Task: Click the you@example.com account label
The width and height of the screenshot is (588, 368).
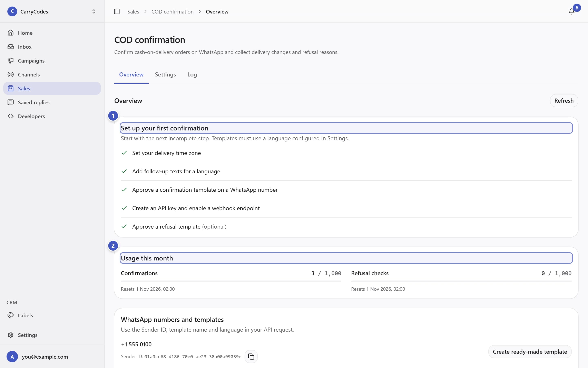Action: 45,357
